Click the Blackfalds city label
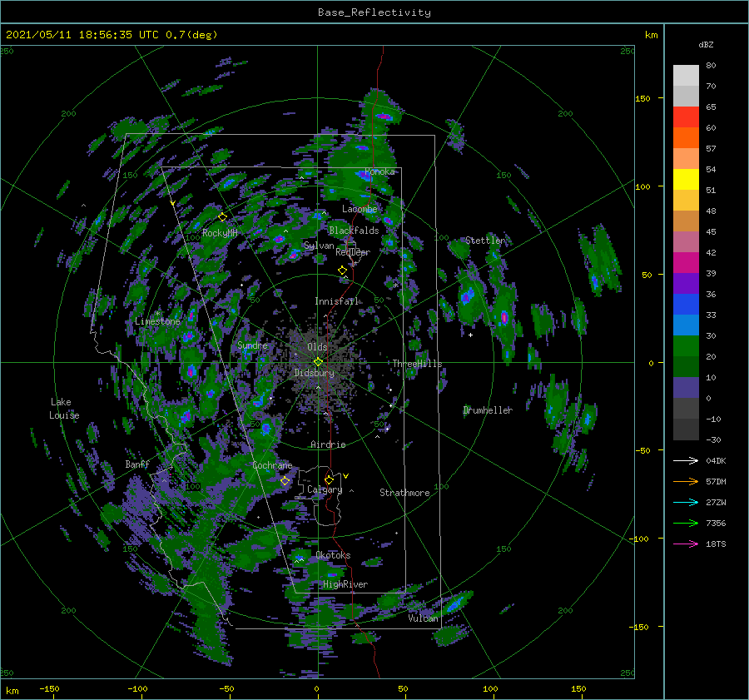Image resolution: width=749 pixels, height=700 pixels. point(354,231)
